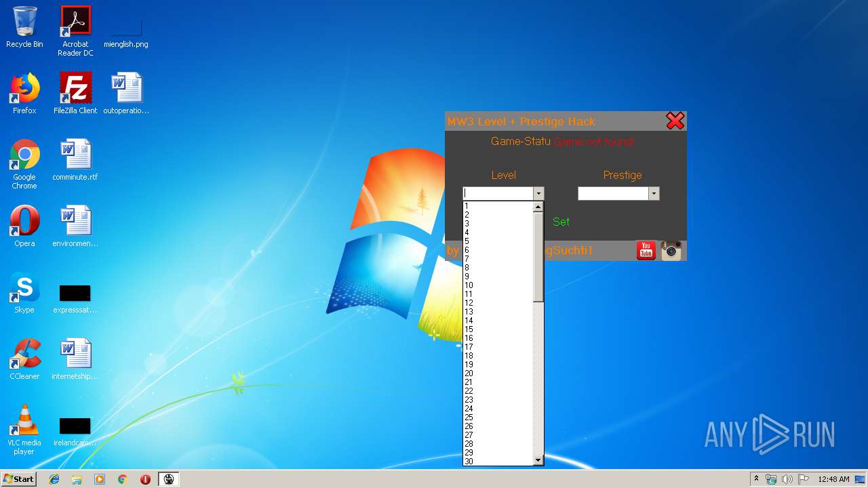Select level 12 from the list
Screen dimensions: 868x488
coord(498,303)
